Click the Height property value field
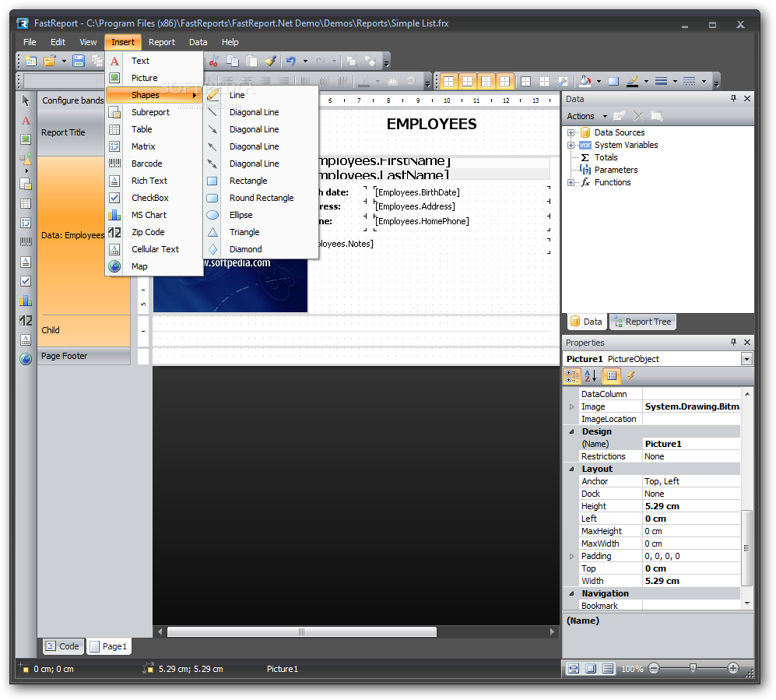 point(691,506)
